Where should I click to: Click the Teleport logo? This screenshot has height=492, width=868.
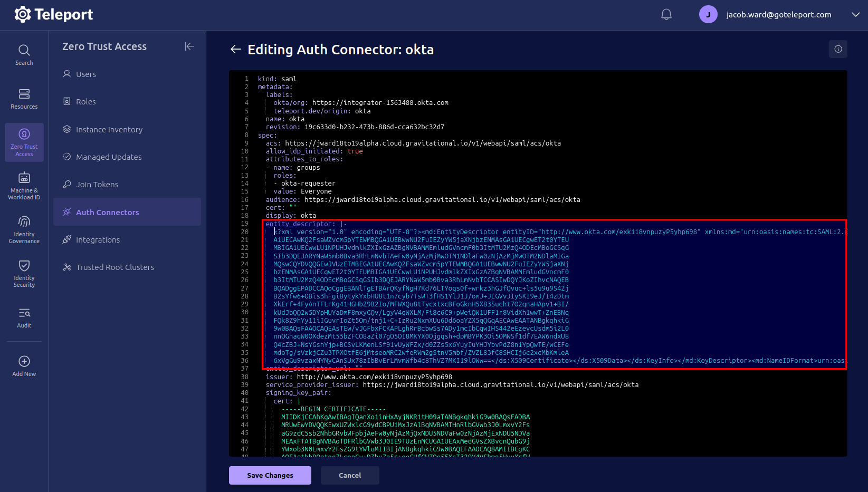(53, 14)
